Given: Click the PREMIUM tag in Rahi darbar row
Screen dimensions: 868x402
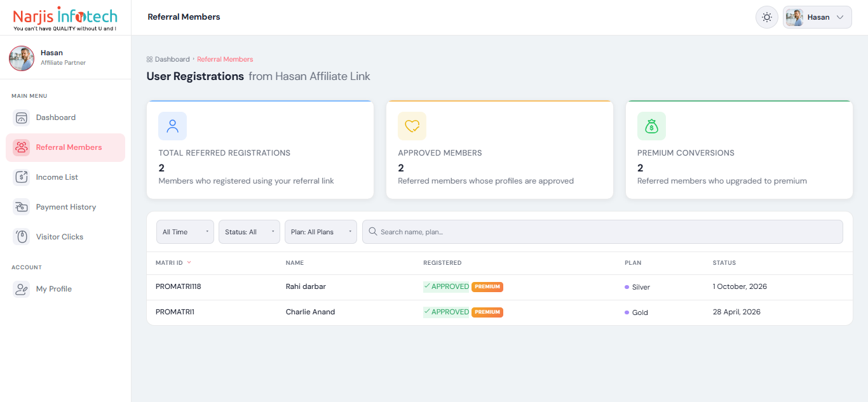Looking at the screenshot, I should pyautogui.click(x=487, y=286).
